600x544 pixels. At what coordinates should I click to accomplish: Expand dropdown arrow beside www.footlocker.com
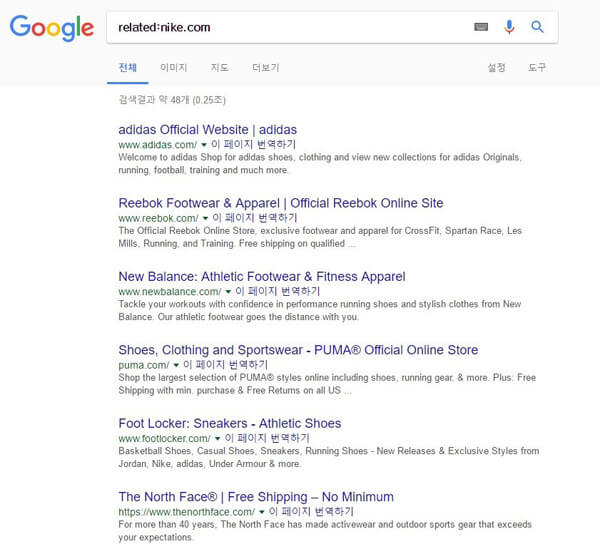tap(218, 439)
